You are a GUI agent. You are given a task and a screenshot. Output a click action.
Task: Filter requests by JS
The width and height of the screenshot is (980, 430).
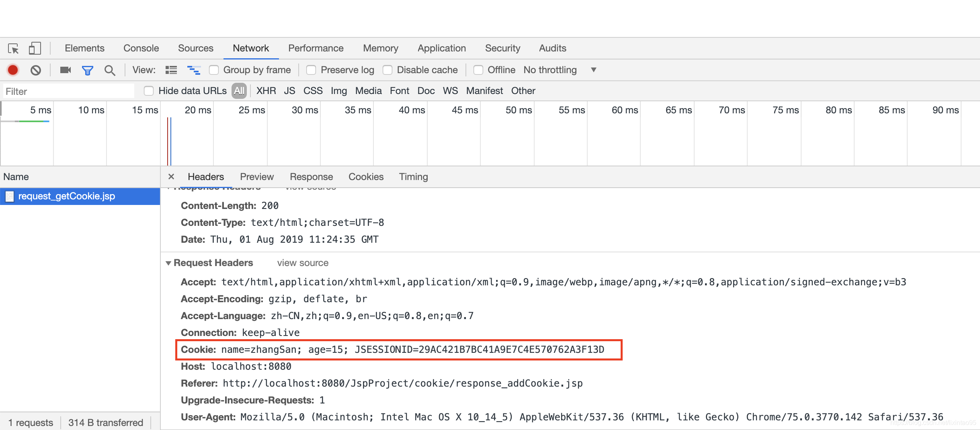coord(289,91)
